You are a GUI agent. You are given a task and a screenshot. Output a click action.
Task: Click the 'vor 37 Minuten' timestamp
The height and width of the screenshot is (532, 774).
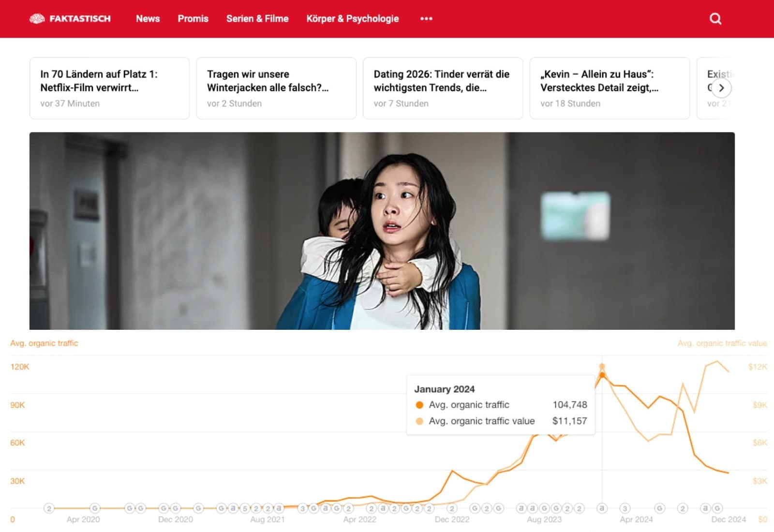pyautogui.click(x=70, y=103)
